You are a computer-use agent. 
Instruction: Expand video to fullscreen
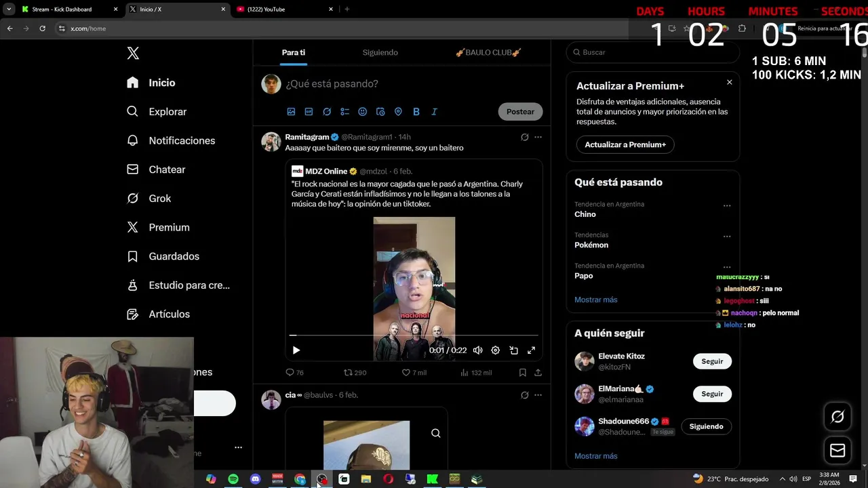(x=532, y=350)
